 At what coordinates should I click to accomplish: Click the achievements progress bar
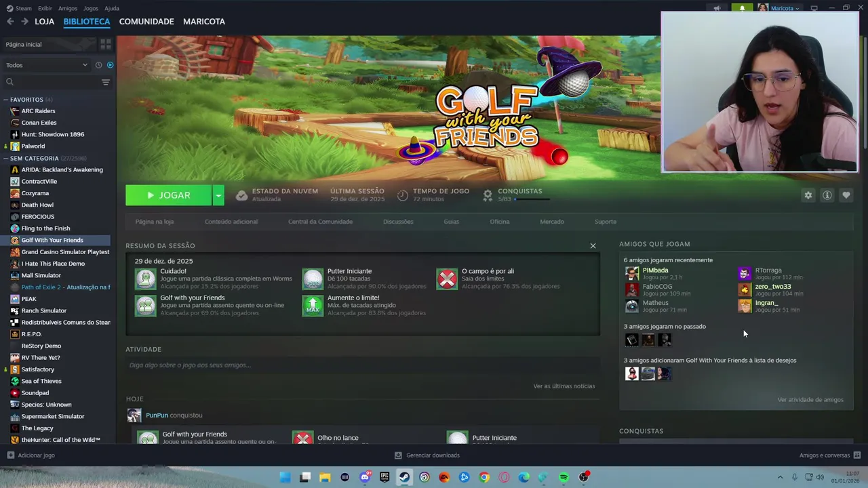click(x=532, y=199)
